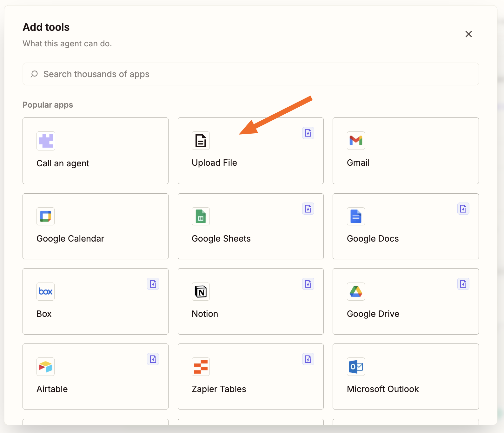Viewport: 504px width, 433px height.
Task: Select the Call an agent label
Action: point(63,163)
